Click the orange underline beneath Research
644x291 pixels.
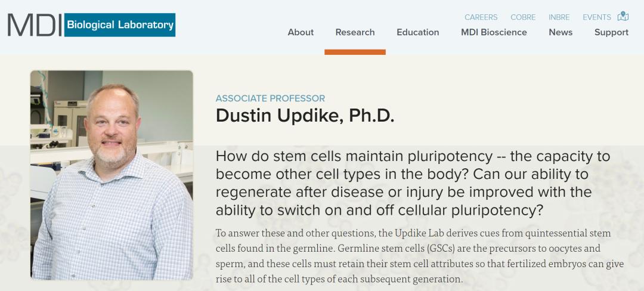coord(355,52)
